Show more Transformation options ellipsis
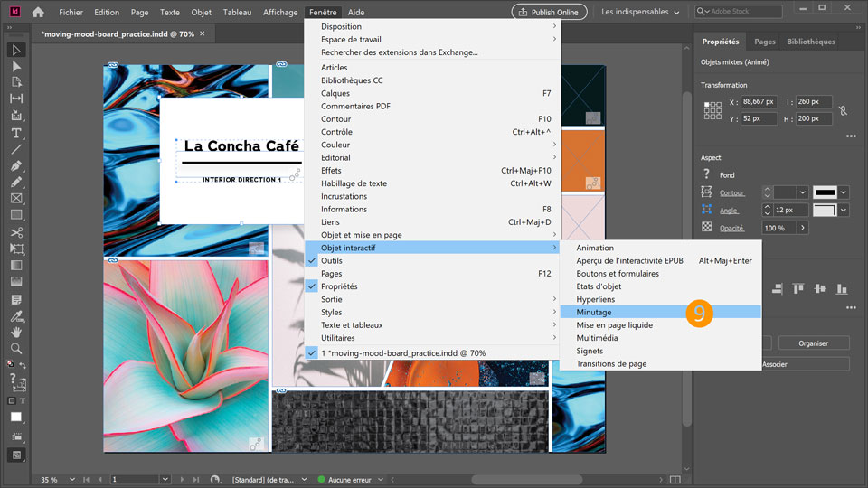This screenshot has width=868, height=488. (851, 136)
